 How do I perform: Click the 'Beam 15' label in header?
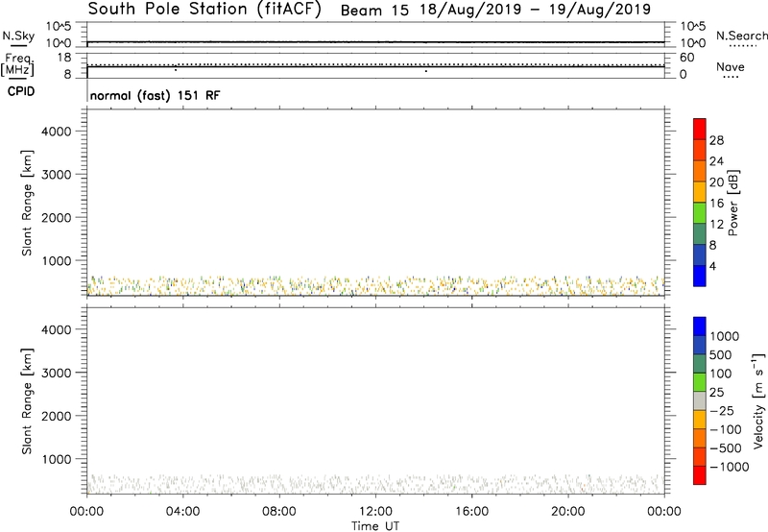pyautogui.click(x=374, y=10)
